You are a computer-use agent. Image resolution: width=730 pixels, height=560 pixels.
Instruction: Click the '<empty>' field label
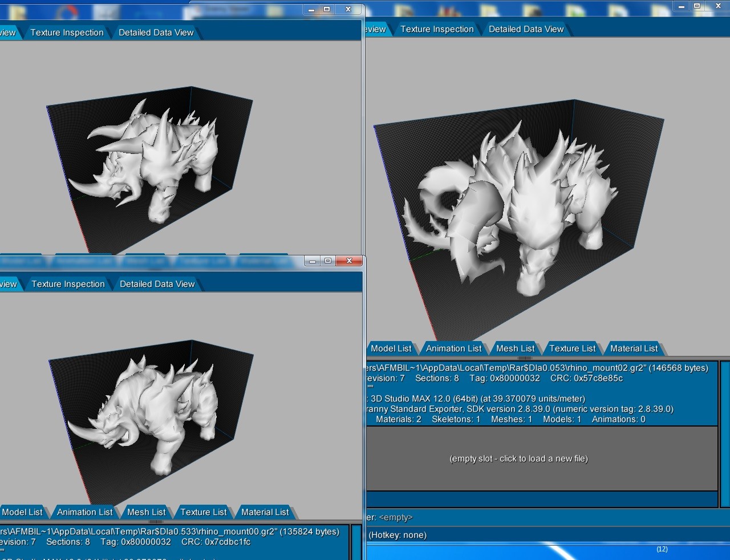point(395,517)
